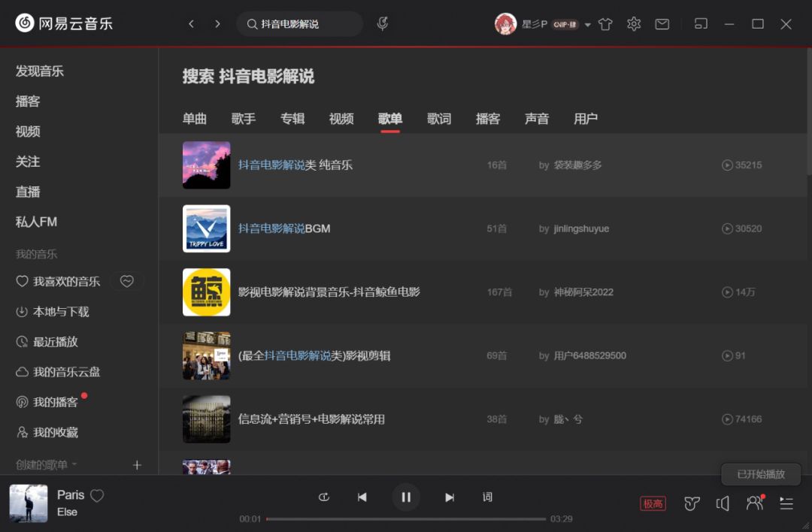Open playlist 抖音电影解说BGM

pos(283,228)
